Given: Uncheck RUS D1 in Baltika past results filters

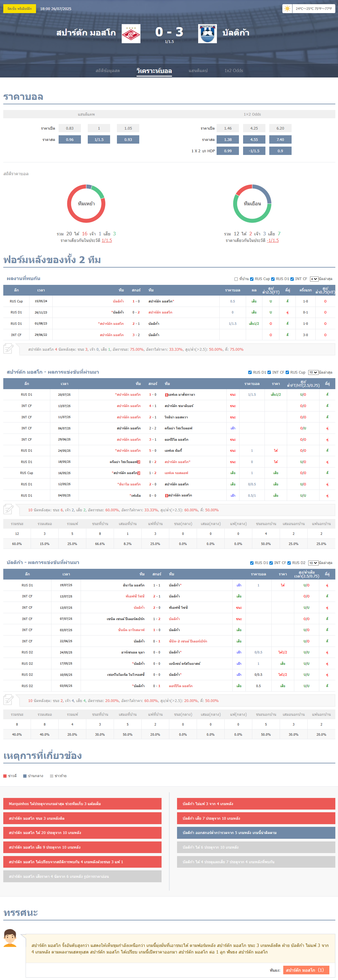Looking at the screenshot, I should (x=252, y=563).
